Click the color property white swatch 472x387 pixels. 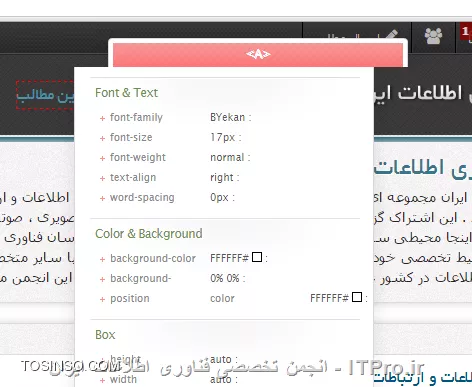coord(357,297)
